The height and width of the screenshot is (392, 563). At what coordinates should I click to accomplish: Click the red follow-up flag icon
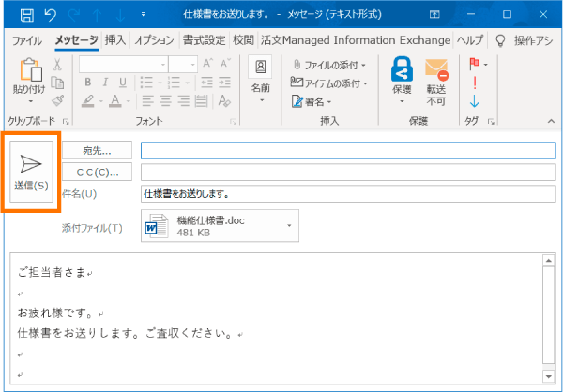coord(474,65)
